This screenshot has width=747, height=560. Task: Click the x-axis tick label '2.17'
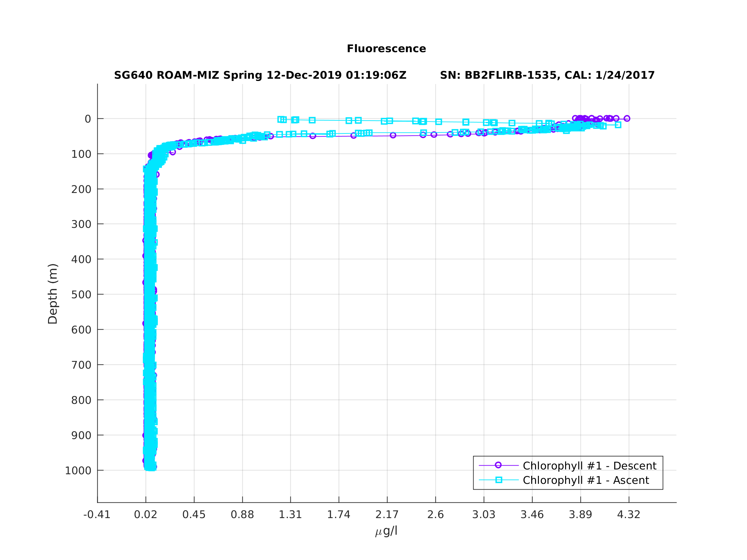[x=387, y=515]
